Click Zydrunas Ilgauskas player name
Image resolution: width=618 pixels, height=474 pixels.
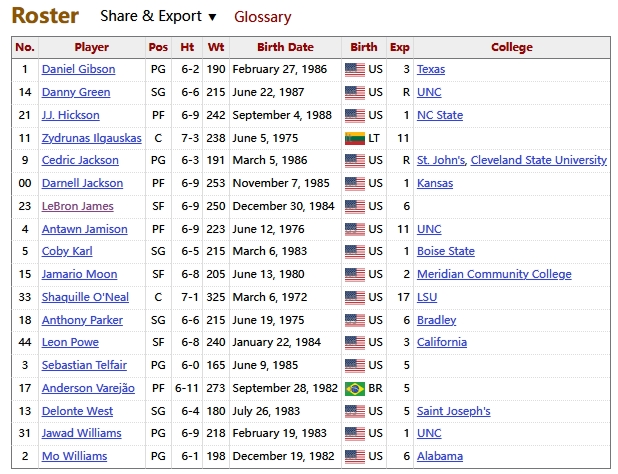[91, 138]
